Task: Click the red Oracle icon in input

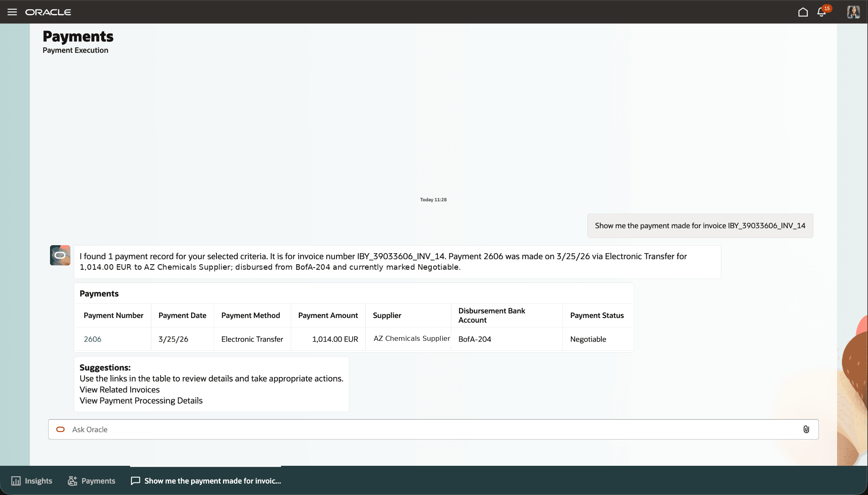Action: click(x=61, y=429)
